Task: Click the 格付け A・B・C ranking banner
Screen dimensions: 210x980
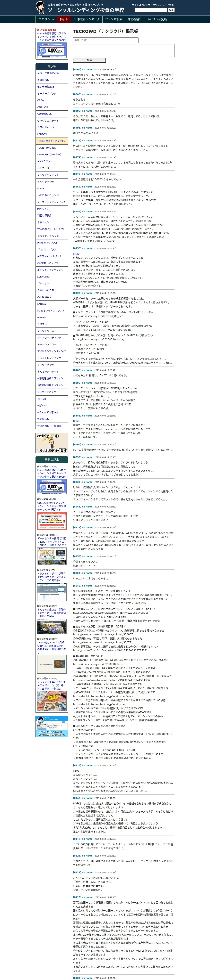Action: (x=52, y=443)
